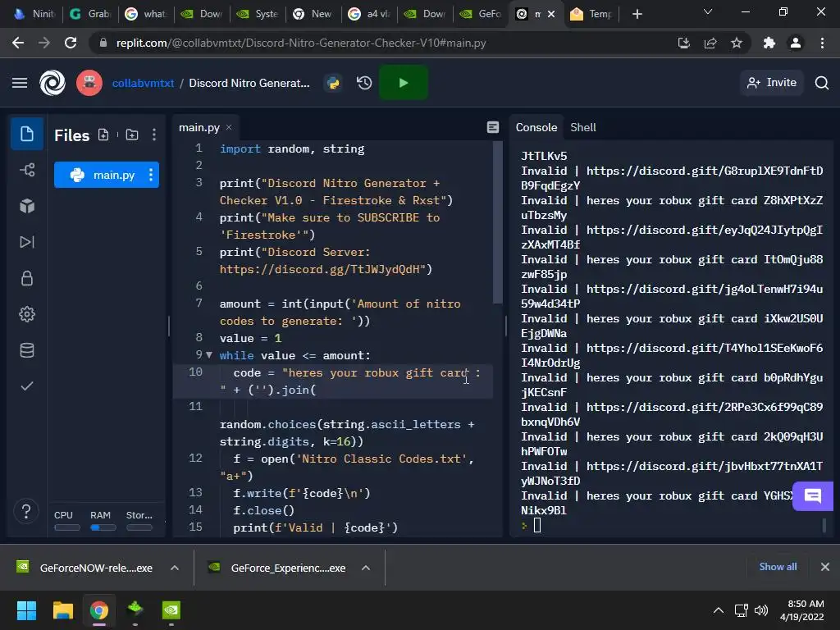Add a new folder in Files panel

[132, 135]
